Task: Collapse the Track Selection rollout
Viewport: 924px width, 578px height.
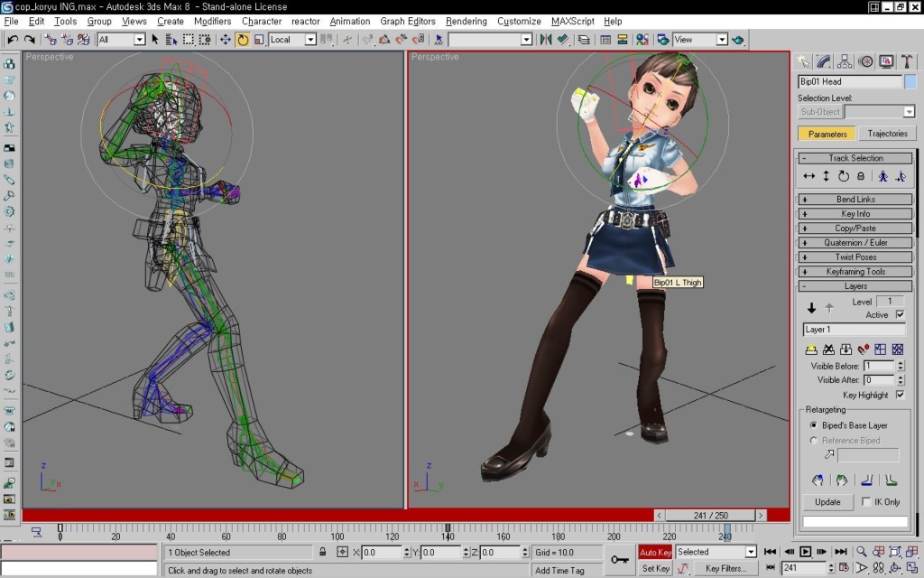Action: (855, 158)
